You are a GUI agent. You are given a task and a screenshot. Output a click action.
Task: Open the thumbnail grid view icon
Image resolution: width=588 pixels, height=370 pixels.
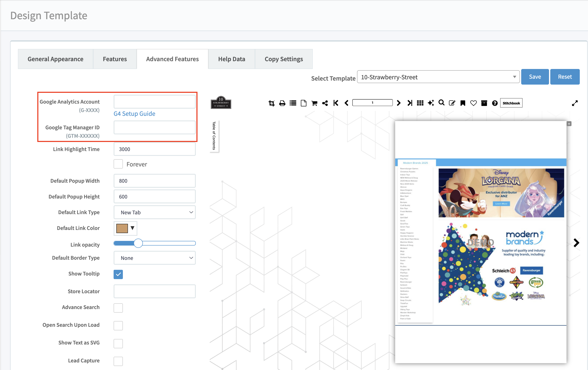point(420,103)
